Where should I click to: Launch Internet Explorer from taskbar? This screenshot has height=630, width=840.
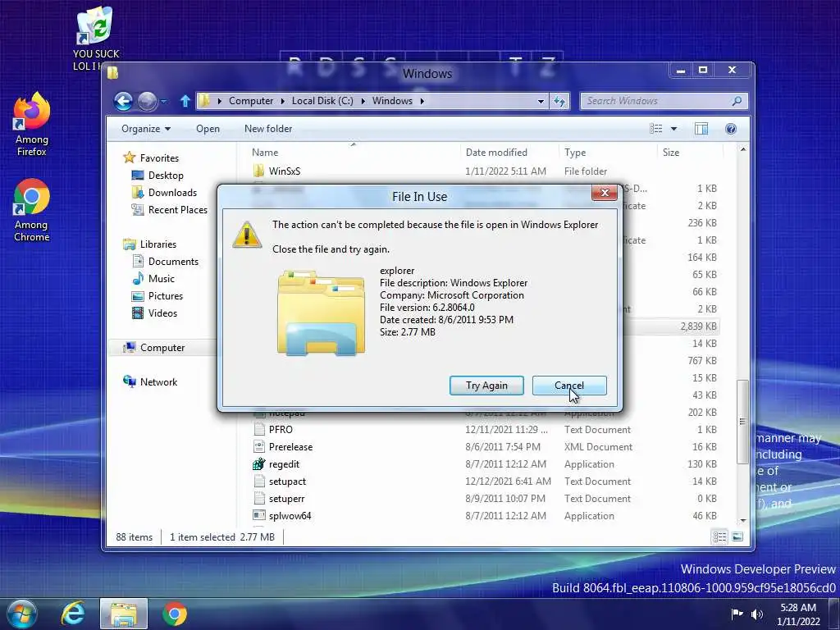tap(73, 614)
